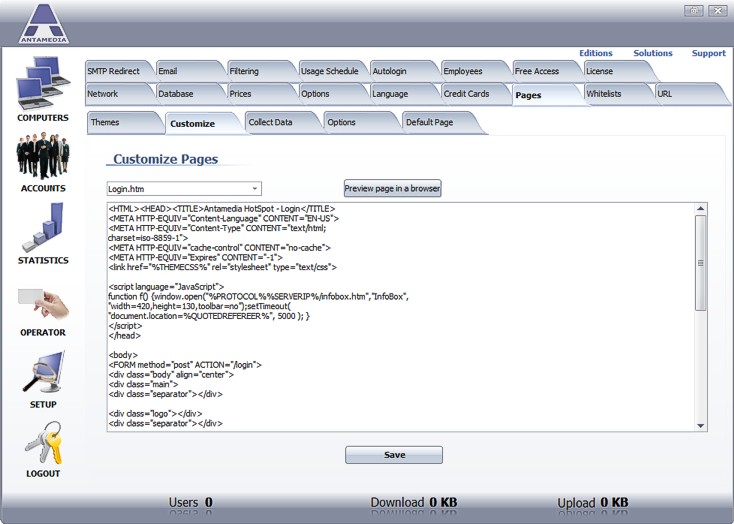Click the STATISTICS label
The image size is (734, 524).
[x=43, y=260]
